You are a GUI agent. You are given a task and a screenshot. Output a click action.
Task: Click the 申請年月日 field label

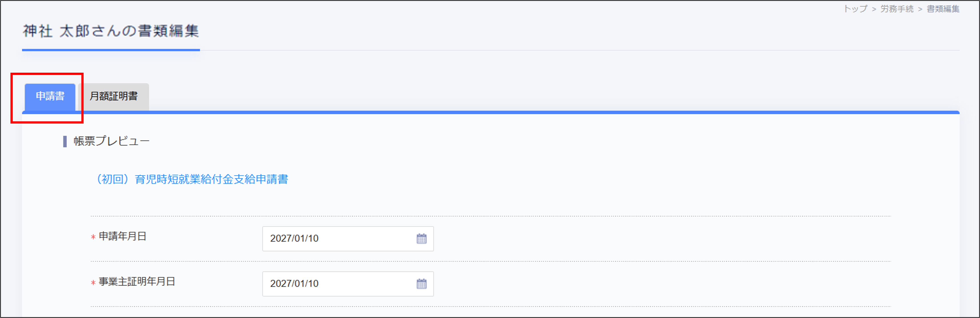pos(122,236)
